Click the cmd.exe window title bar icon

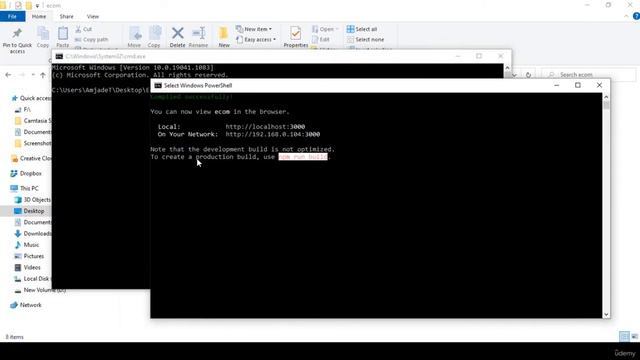tap(59, 56)
